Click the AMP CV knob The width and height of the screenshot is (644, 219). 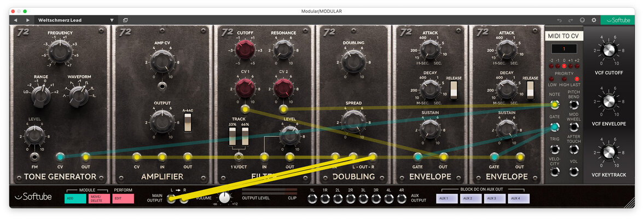pyautogui.click(x=162, y=62)
